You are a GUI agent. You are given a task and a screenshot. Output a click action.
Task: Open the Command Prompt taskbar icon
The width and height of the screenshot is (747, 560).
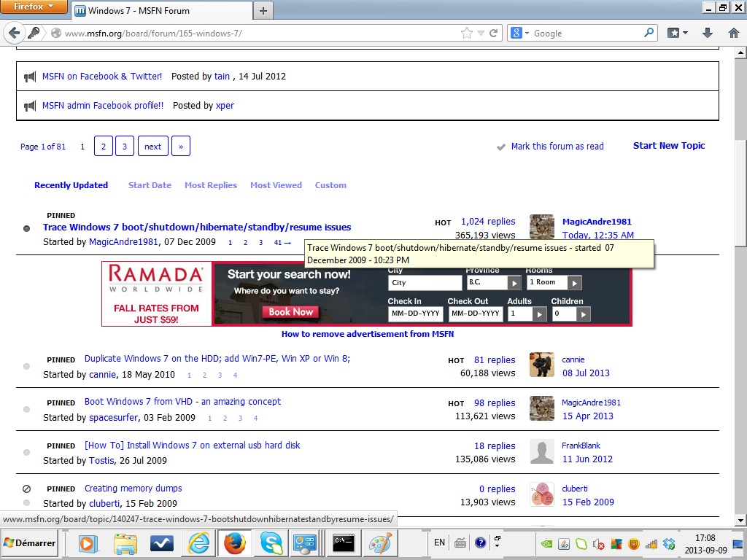343,543
